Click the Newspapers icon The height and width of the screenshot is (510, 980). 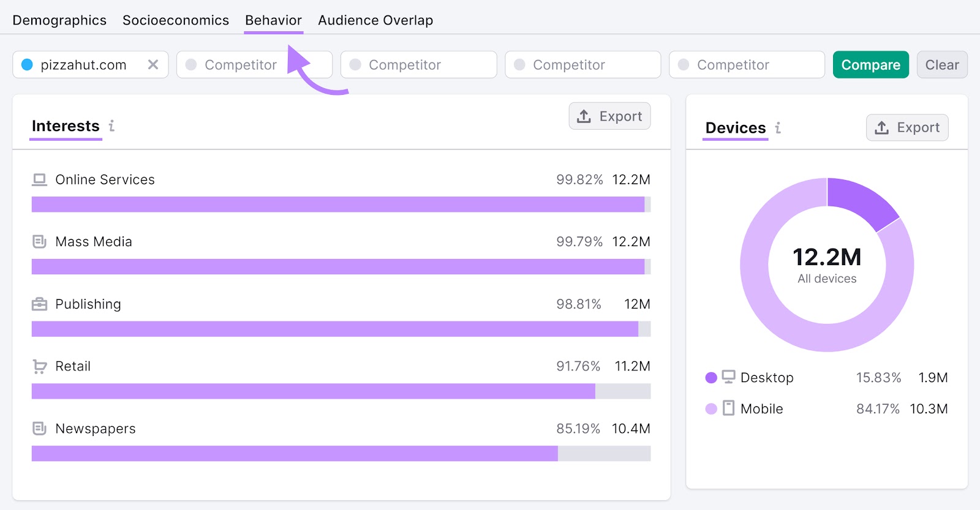pos(40,429)
